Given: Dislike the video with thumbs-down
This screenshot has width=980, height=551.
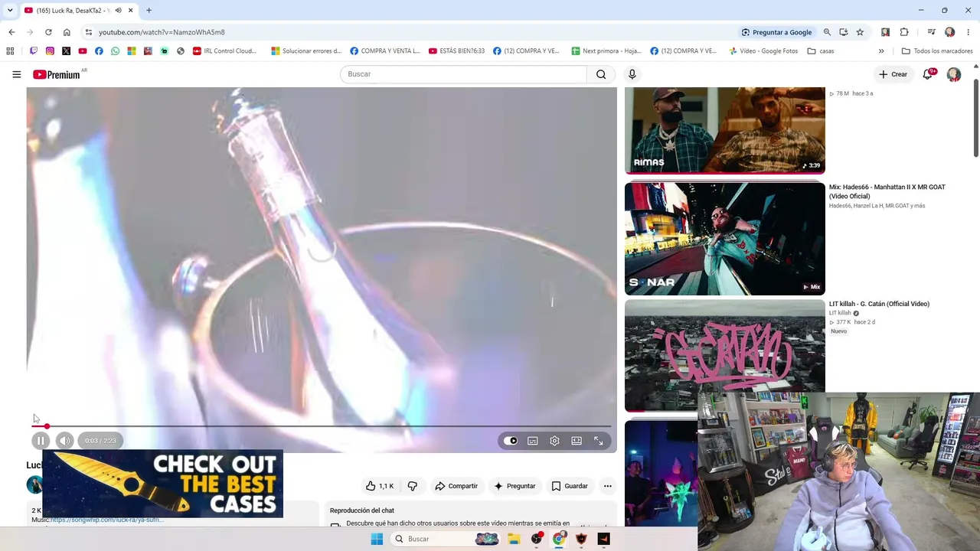Looking at the screenshot, I should tap(412, 486).
